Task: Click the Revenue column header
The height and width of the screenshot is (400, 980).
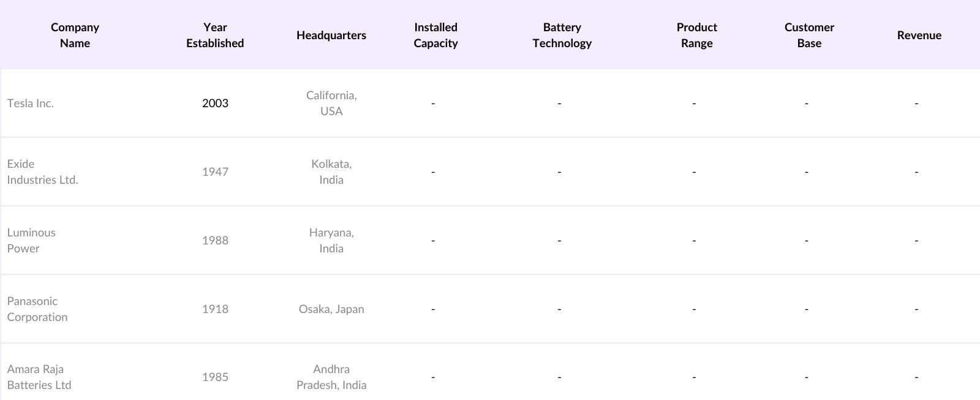Action: coord(919,35)
